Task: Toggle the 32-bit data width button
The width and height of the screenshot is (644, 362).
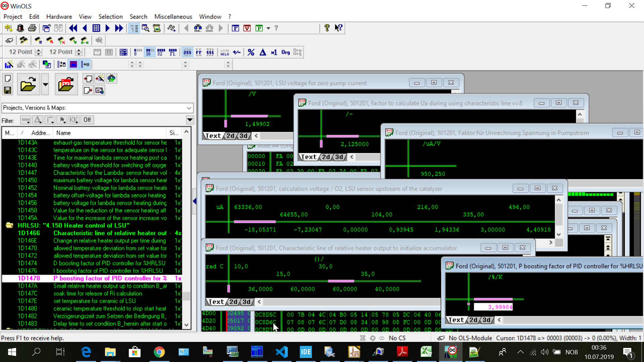Action: point(161,52)
